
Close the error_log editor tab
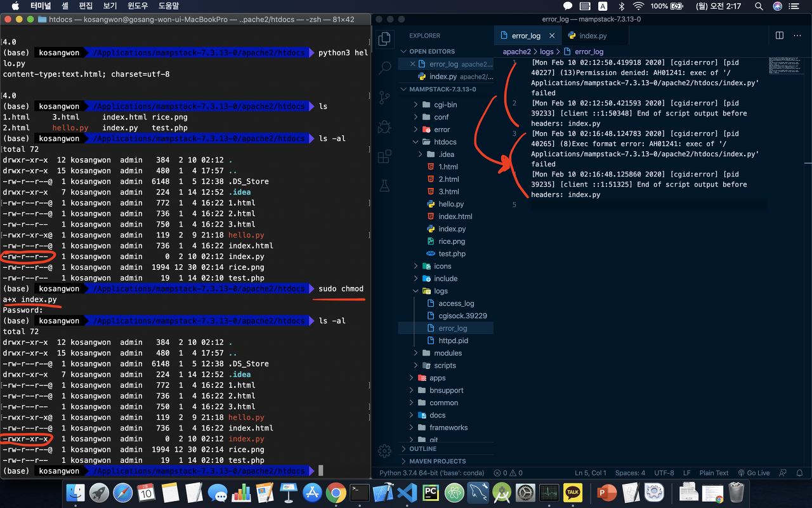pos(552,36)
